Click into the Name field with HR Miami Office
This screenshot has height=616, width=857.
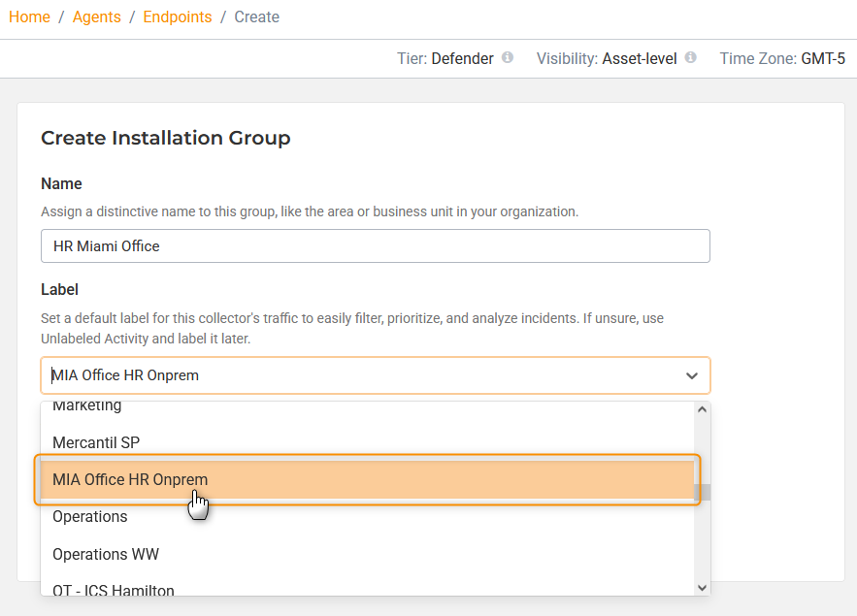375,246
